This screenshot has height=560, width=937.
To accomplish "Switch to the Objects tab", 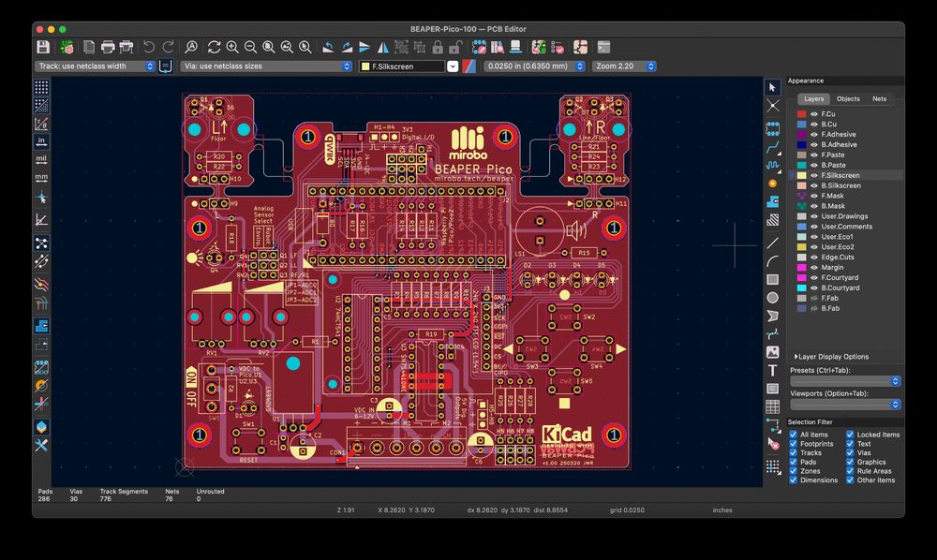I will (x=848, y=98).
